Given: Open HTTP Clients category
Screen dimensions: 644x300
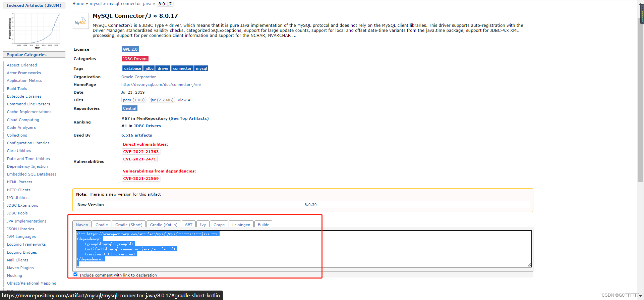Looking at the screenshot, I should point(18,190).
